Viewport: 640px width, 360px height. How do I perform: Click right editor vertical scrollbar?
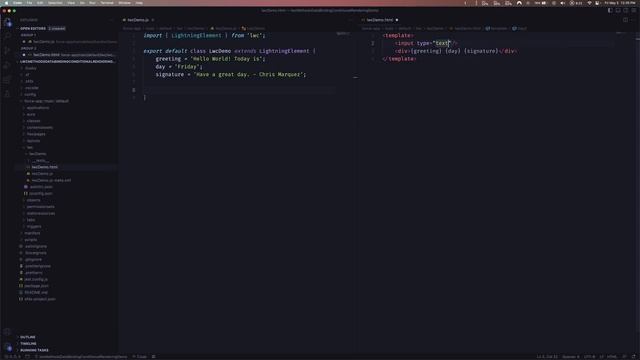pos(638,192)
